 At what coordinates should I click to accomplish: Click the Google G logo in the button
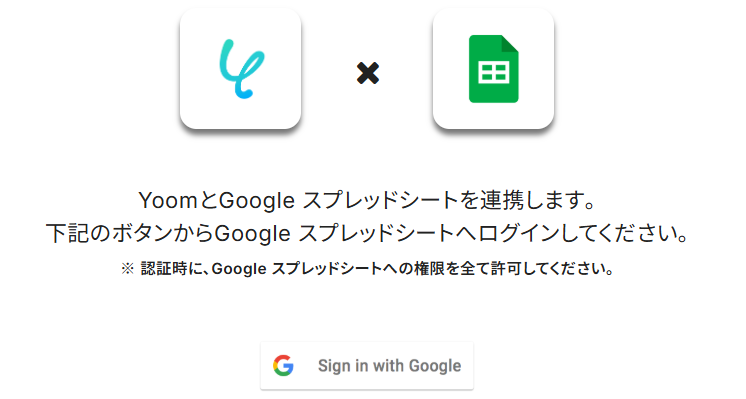(283, 366)
